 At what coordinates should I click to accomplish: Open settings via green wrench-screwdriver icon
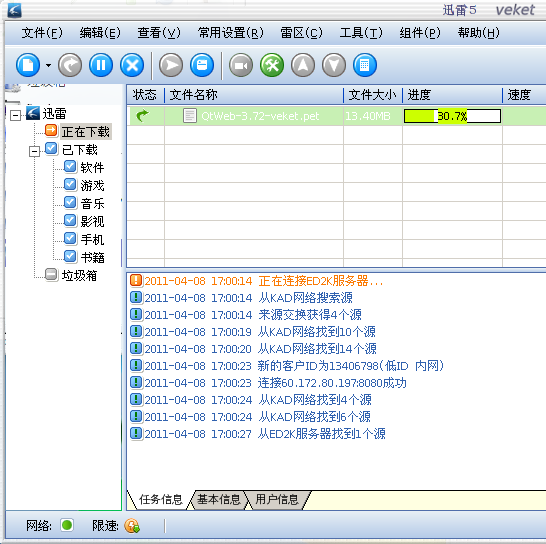(272, 65)
